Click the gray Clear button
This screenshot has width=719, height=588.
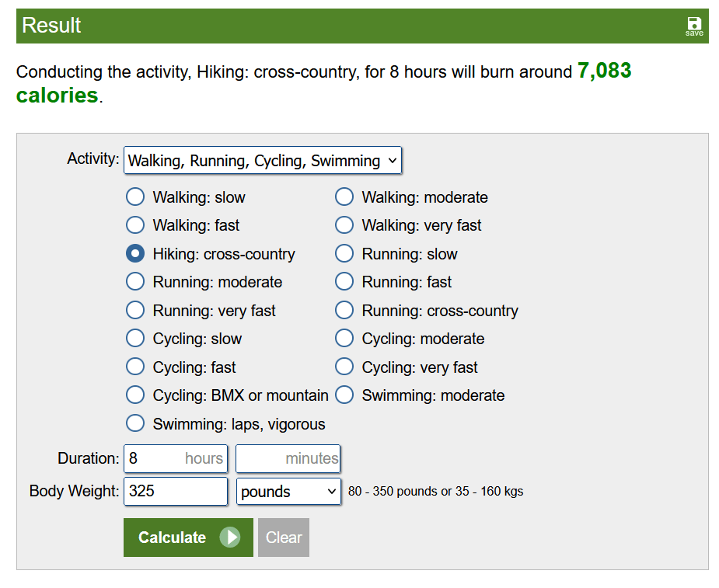coord(284,538)
